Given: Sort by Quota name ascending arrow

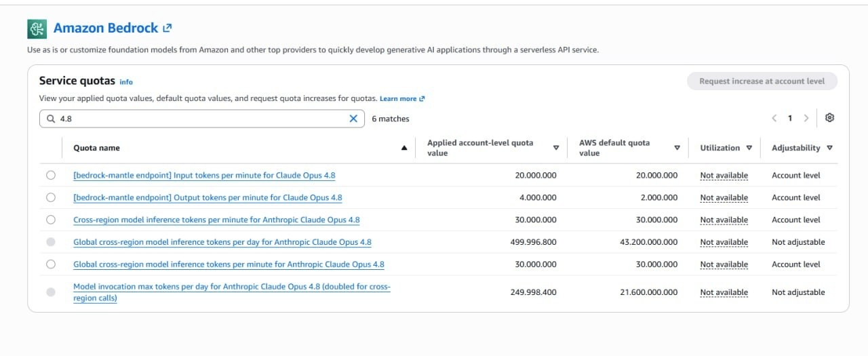Looking at the screenshot, I should 405,148.
